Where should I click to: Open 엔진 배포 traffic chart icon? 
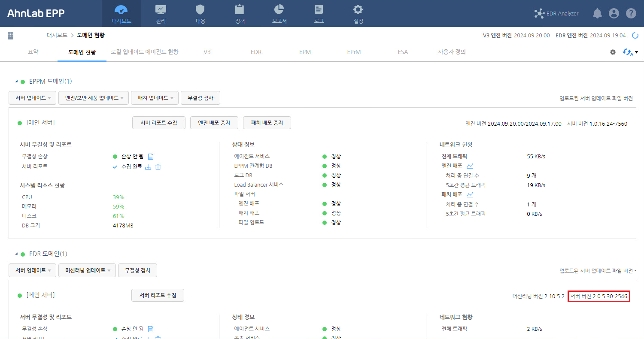tap(470, 166)
